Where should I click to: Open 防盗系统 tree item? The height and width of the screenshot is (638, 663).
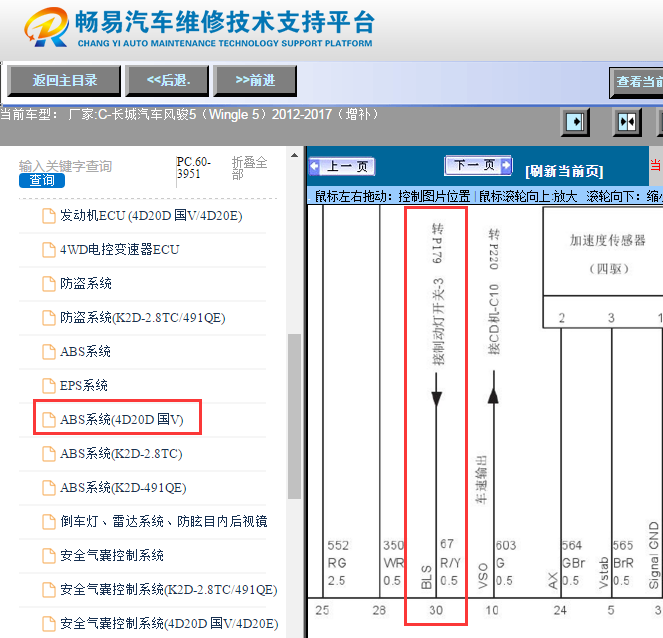[x=86, y=283]
